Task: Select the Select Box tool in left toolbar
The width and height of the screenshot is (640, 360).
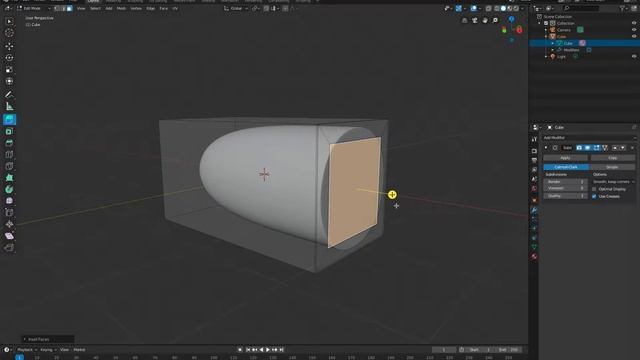Action: pyautogui.click(x=9, y=21)
